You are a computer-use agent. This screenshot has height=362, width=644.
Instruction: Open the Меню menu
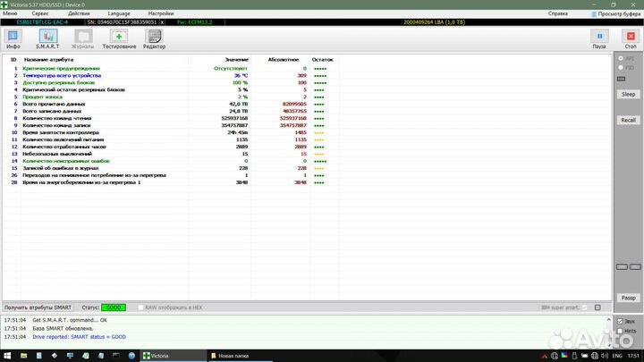pyautogui.click(x=10, y=14)
